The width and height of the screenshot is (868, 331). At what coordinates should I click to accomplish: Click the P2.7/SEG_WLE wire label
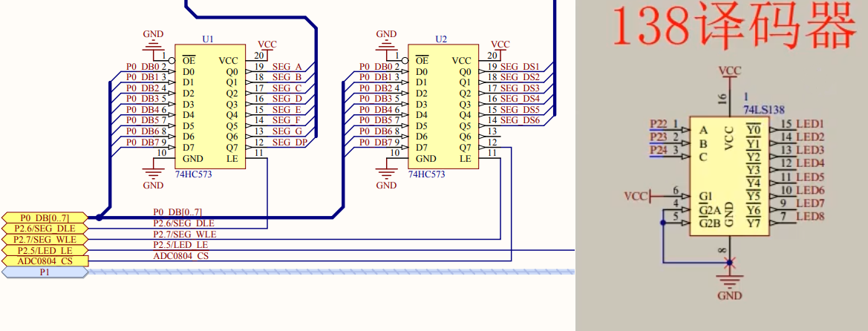(184, 234)
